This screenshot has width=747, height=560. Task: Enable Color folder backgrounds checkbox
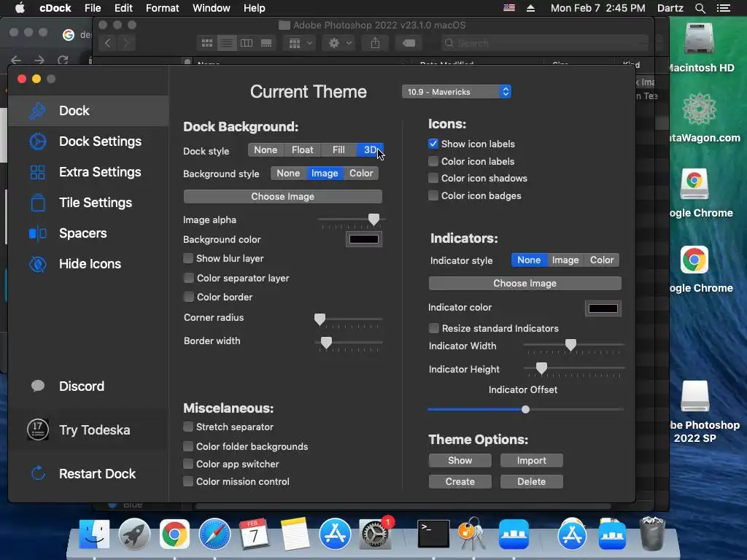coord(188,446)
